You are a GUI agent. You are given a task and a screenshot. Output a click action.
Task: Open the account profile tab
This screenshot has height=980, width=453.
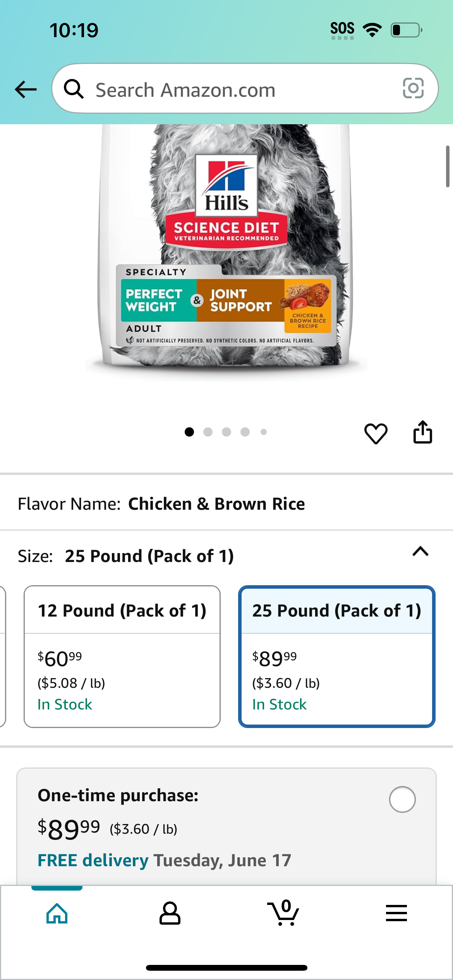click(170, 913)
